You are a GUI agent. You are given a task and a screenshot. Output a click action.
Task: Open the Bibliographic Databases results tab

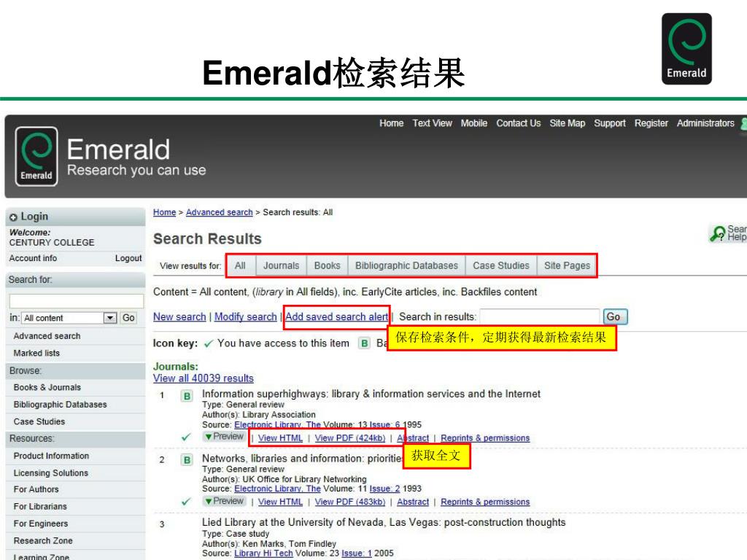click(406, 265)
